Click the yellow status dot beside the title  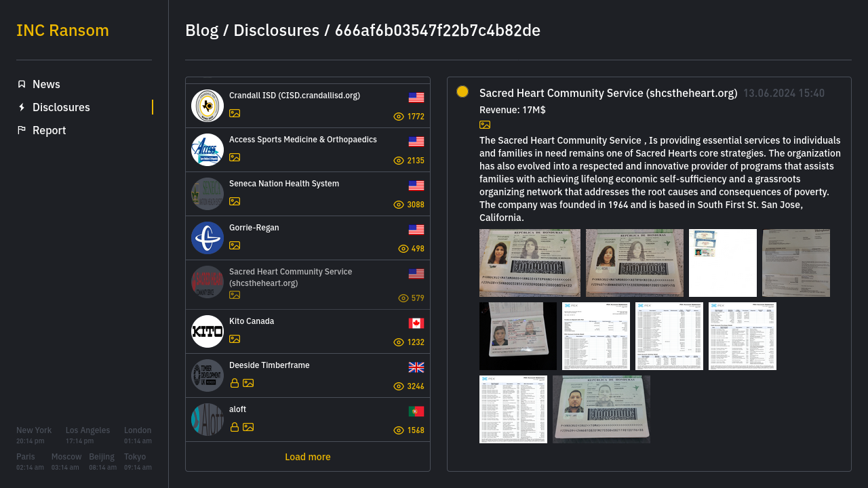pos(462,91)
